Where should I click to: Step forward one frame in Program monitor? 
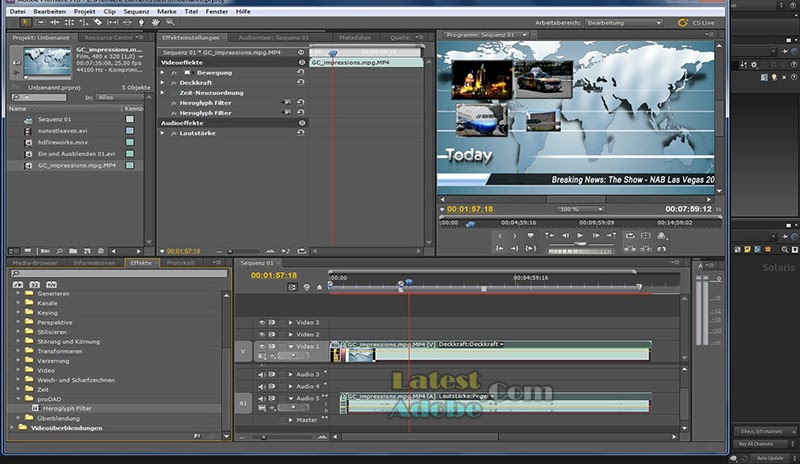tap(595, 235)
